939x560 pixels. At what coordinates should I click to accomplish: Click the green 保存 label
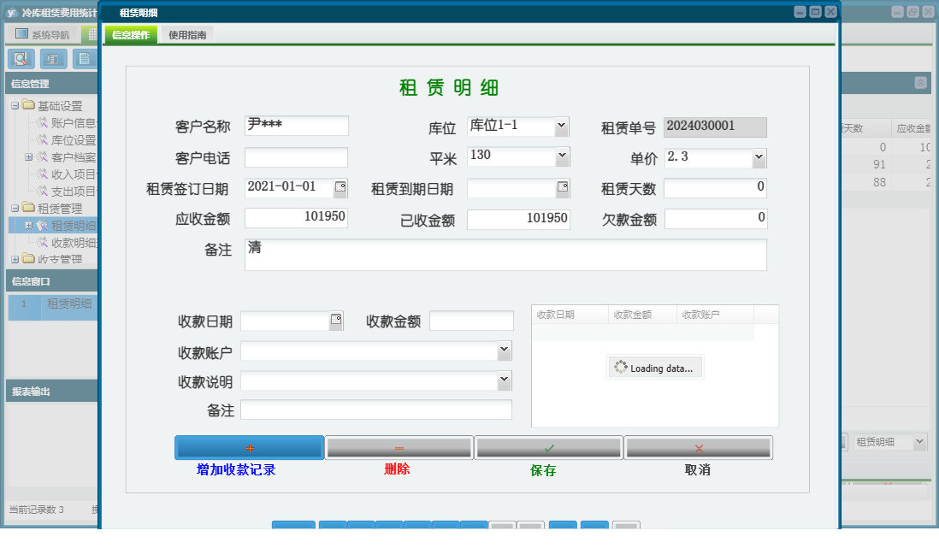pyautogui.click(x=542, y=470)
